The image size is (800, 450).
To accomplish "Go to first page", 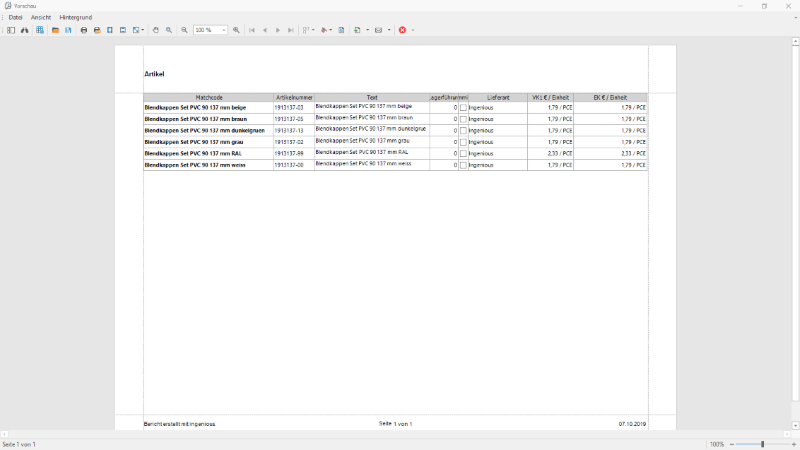I will (x=252, y=30).
